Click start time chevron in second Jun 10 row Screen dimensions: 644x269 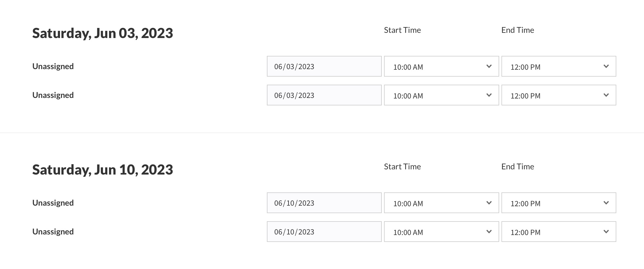point(489,232)
